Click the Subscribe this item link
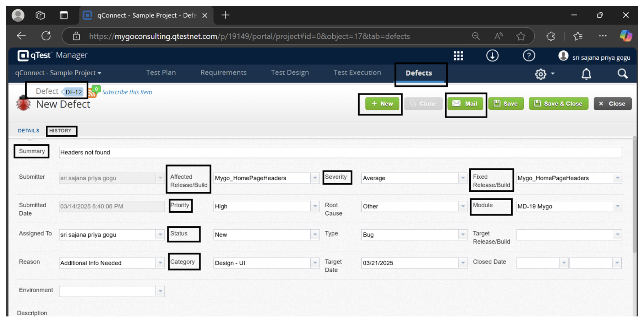Viewport: 644px width, 331px height. pos(127,92)
